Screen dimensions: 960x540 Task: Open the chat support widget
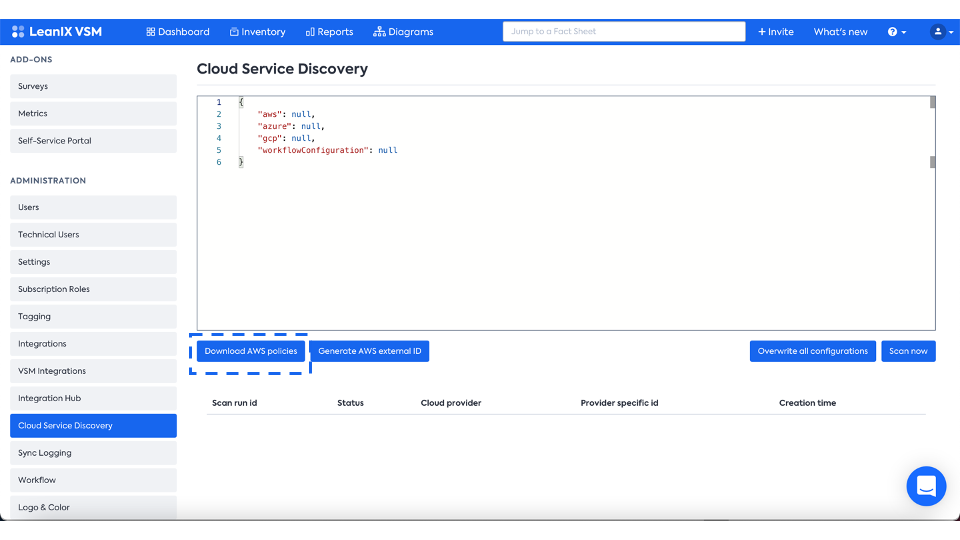pyautogui.click(x=926, y=486)
